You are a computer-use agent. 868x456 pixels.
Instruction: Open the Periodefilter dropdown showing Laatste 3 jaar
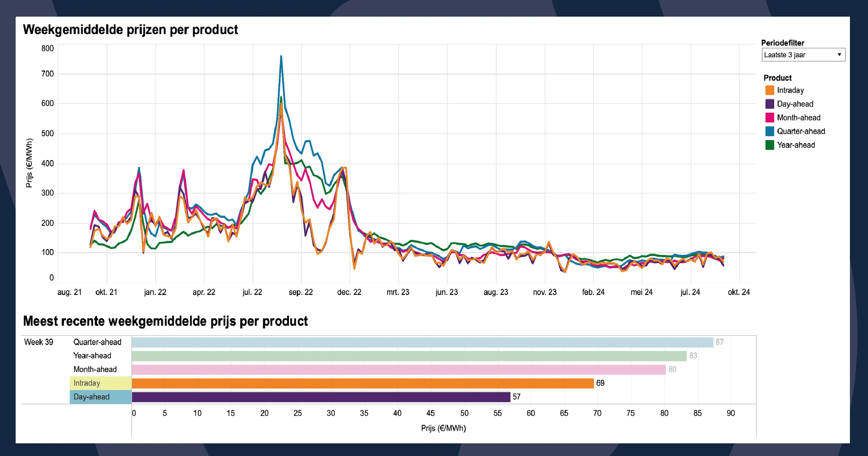[x=803, y=55]
